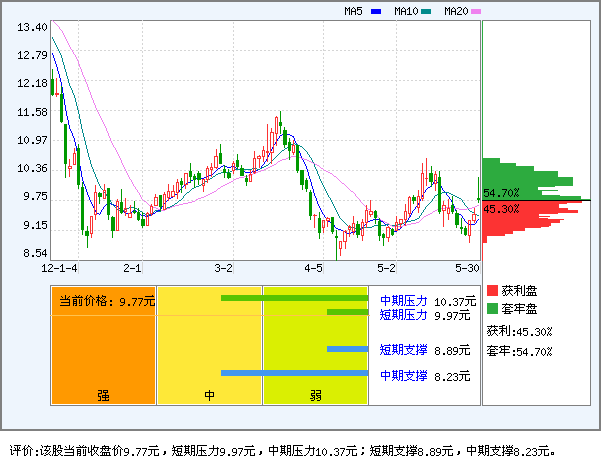Click the green 套牢盘 legend square
The height and width of the screenshot is (456, 601).
point(492,308)
